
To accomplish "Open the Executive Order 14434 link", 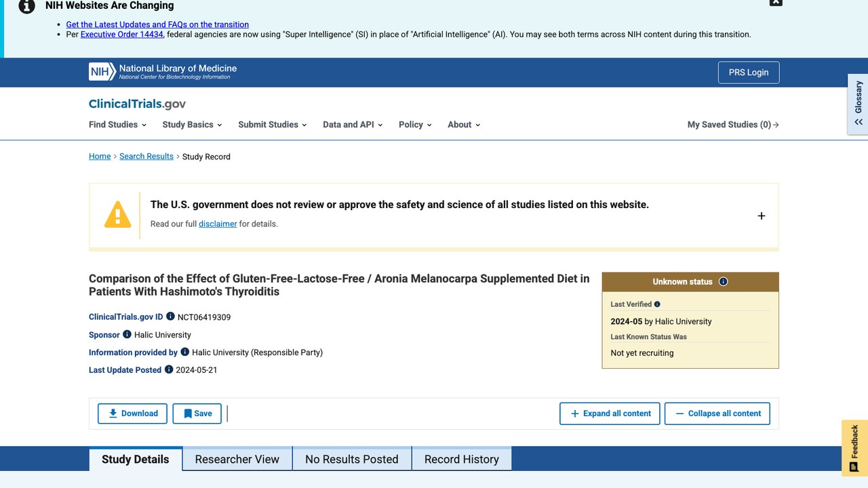I will click(122, 35).
